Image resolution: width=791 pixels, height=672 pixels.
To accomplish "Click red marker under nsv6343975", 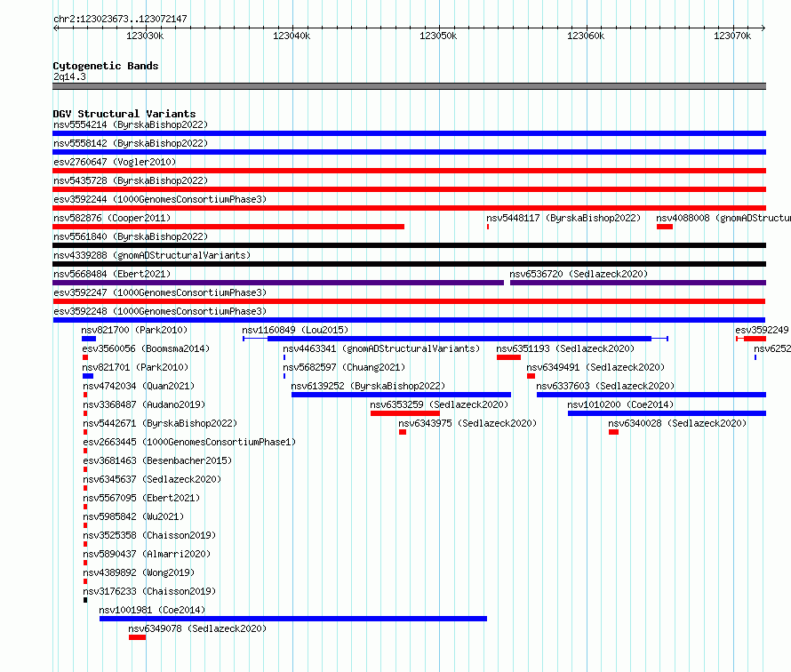I will tap(403, 432).
